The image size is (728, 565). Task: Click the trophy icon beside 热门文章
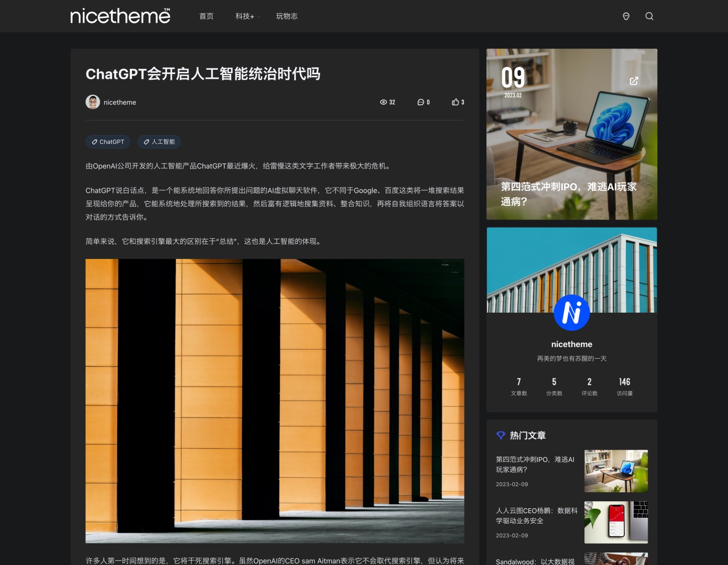click(x=501, y=436)
